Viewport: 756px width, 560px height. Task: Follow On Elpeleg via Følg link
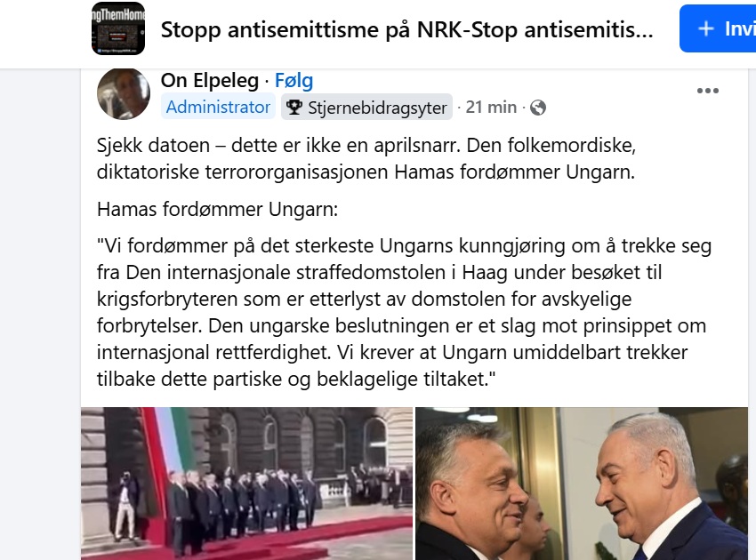point(294,81)
